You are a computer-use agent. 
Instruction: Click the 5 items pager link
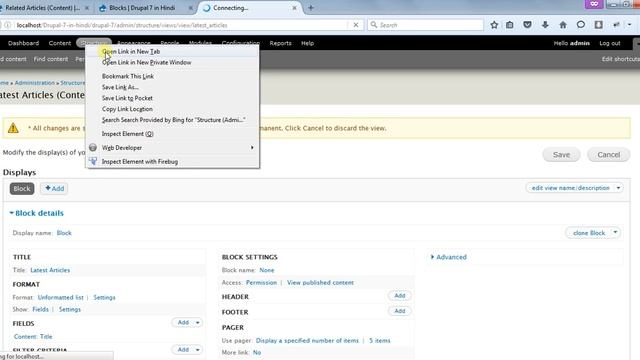380,340
